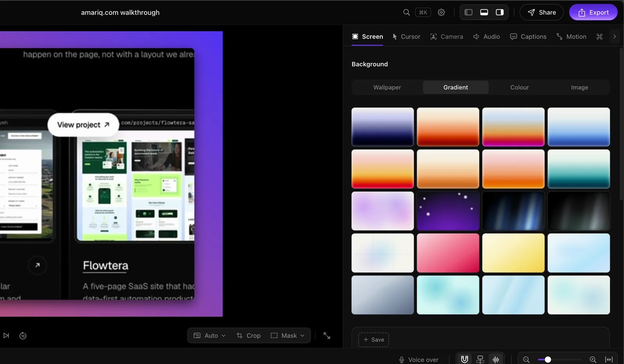Open the Motion tab
This screenshot has height=364, width=624.
coord(571,37)
